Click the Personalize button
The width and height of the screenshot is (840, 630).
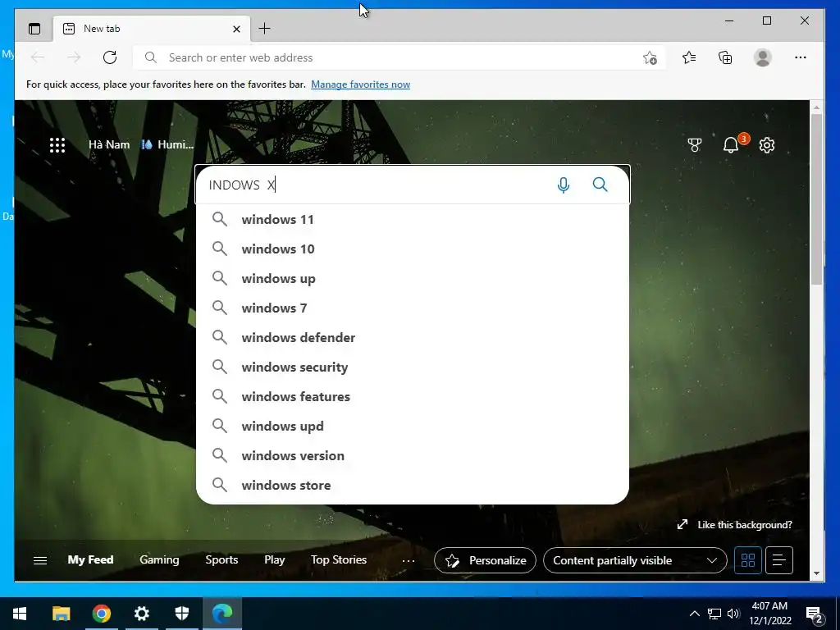485,560
